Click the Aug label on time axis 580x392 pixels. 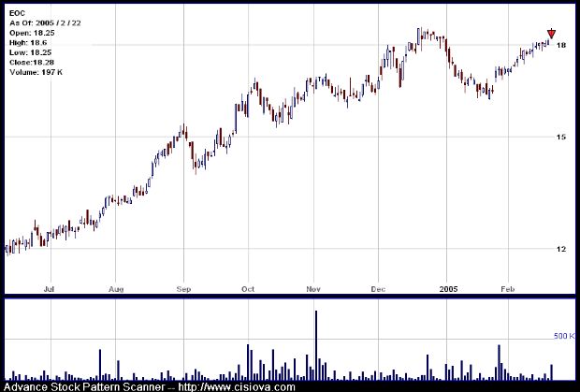[x=116, y=289]
